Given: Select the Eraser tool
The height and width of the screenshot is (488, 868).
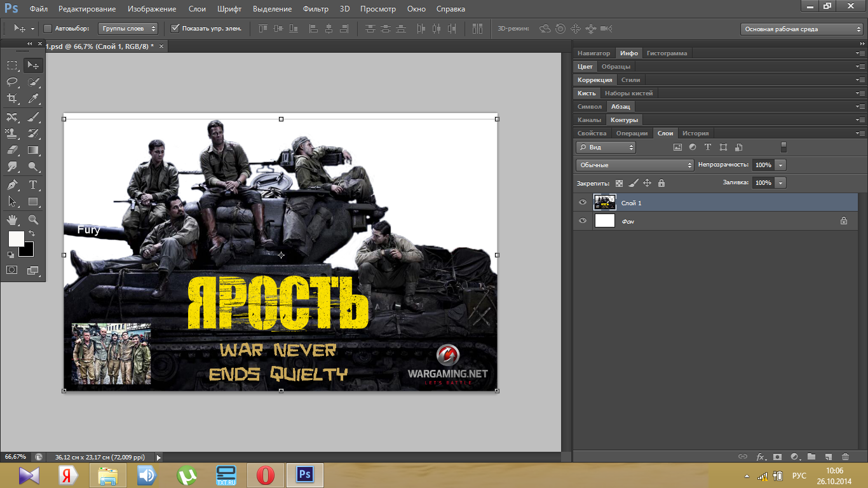Looking at the screenshot, I should coord(12,151).
